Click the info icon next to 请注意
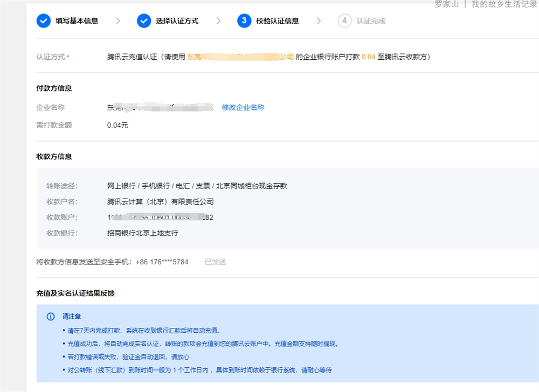 tap(51, 317)
